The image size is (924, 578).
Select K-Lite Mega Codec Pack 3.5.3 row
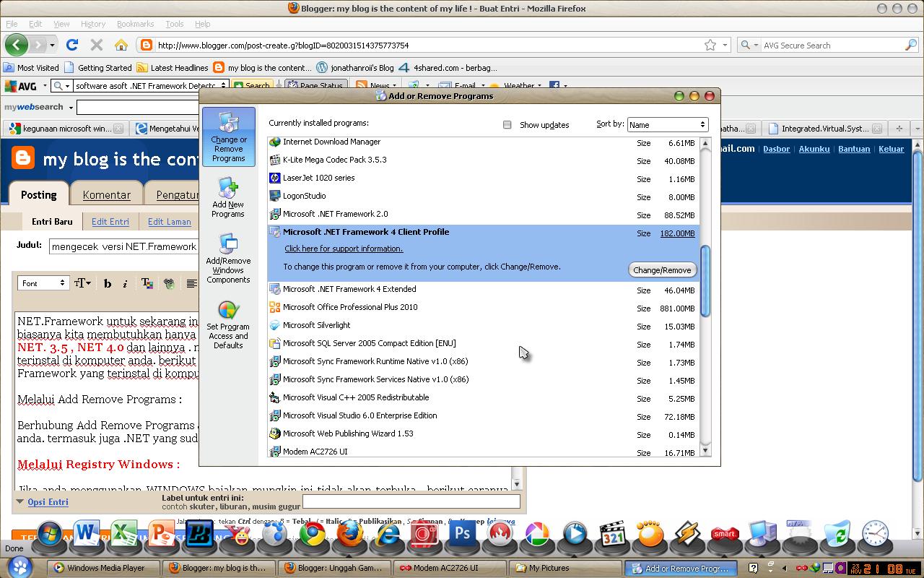pyautogui.click(x=482, y=160)
